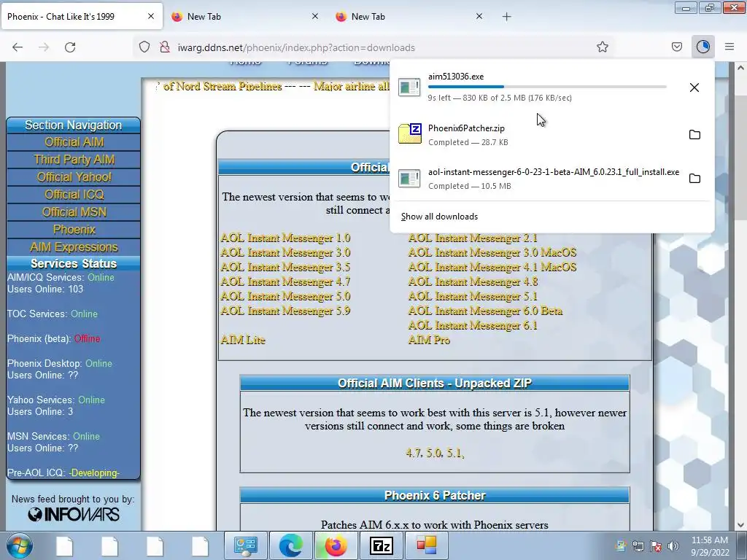Screen dimensions: 747x560
Task: Download AOL Instant Messenger 4.1 MacOS
Action: (492, 267)
